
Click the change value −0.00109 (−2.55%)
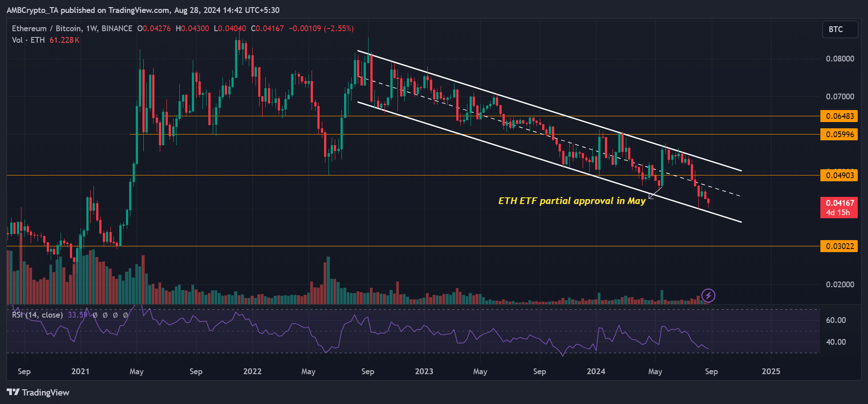tap(321, 29)
